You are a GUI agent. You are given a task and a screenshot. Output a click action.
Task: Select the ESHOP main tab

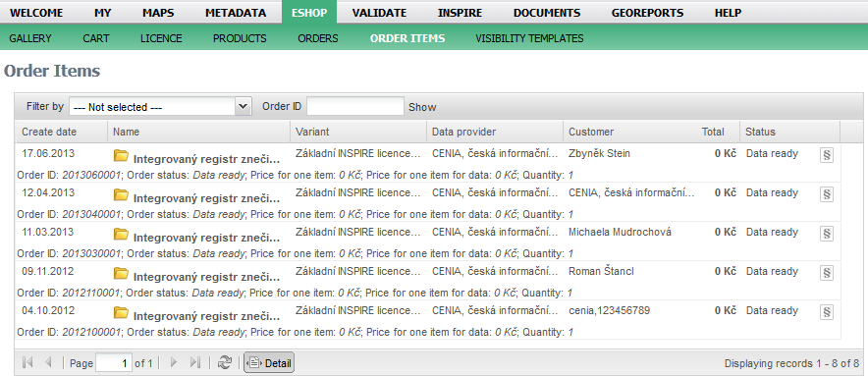click(x=309, y=13)
